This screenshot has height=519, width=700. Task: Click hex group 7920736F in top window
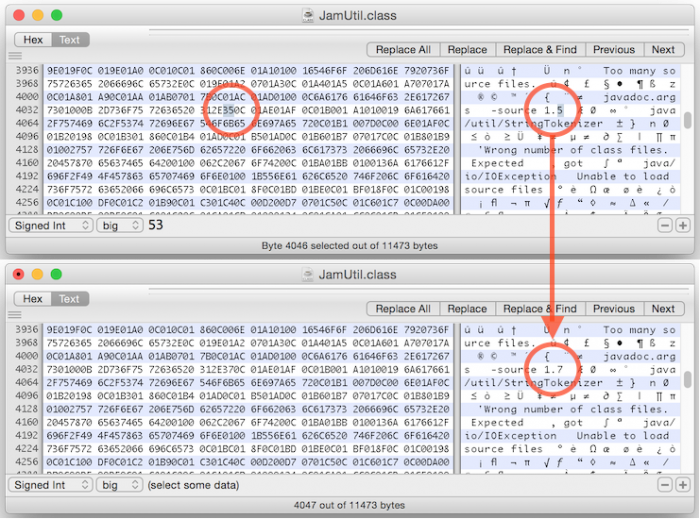pyautogui.click(x=427, y=71)
